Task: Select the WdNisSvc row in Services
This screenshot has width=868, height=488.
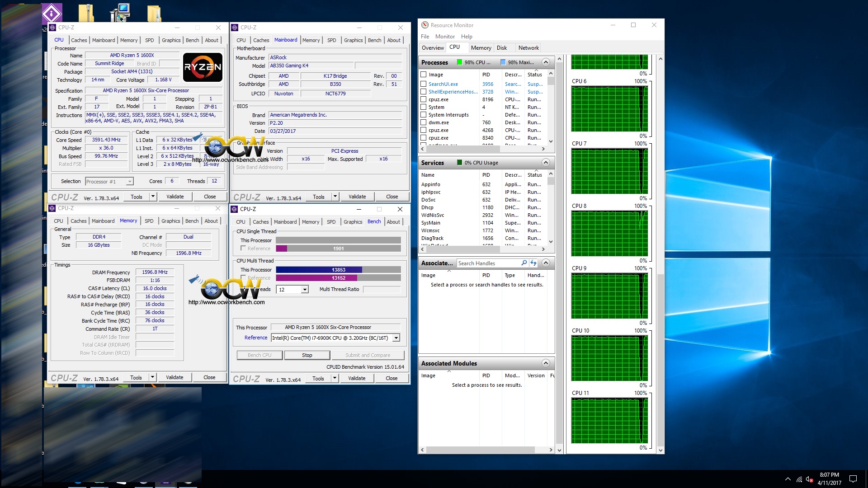Action: tap(483, 215)
